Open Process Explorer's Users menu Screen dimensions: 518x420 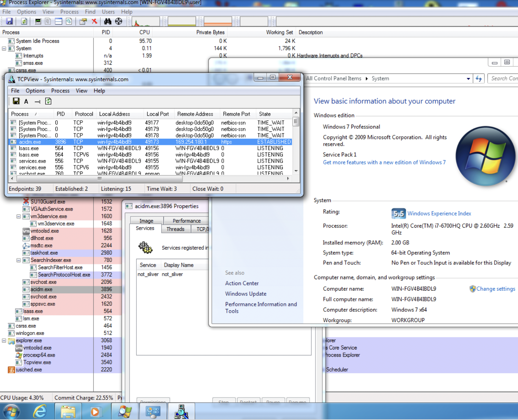pos(108,12)
